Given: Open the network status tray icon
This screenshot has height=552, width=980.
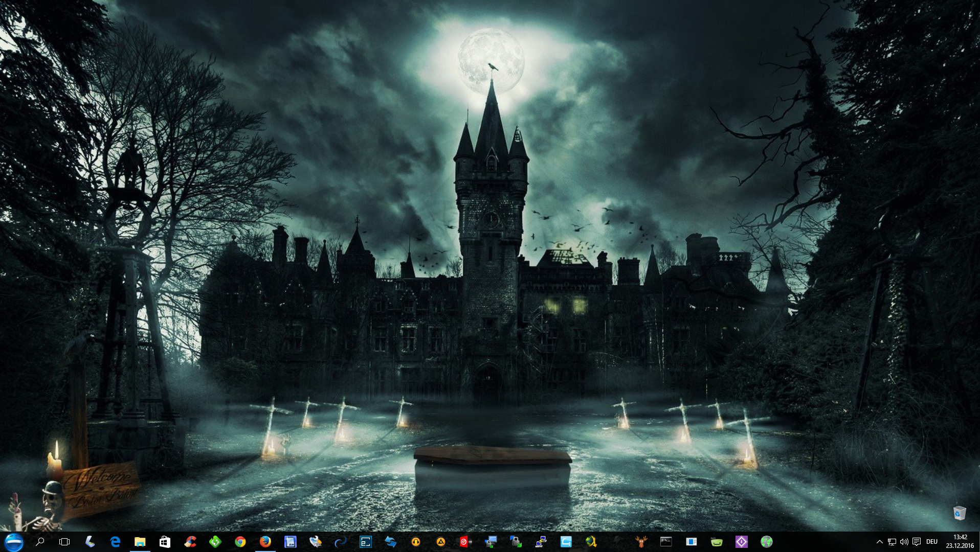Looking at the screenshot, I should pos(892,542).
